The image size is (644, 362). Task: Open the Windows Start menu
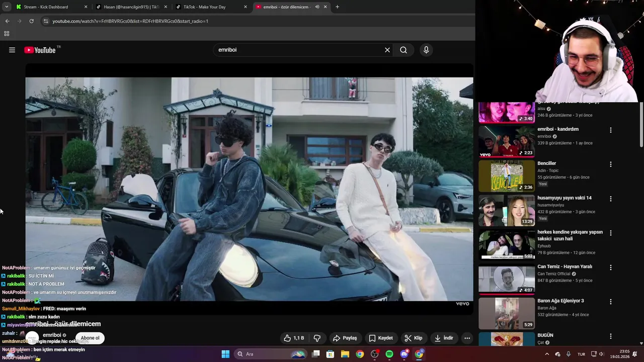[x=225, y=354]
